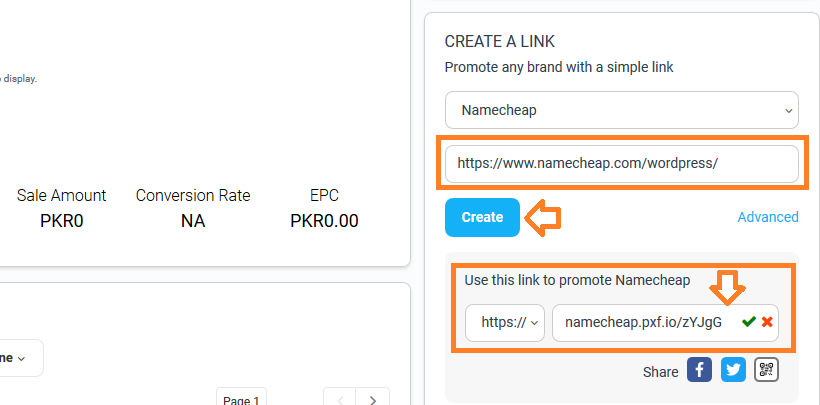Generate QR code for the link
The image size is (820, 405).
[767, 370]
